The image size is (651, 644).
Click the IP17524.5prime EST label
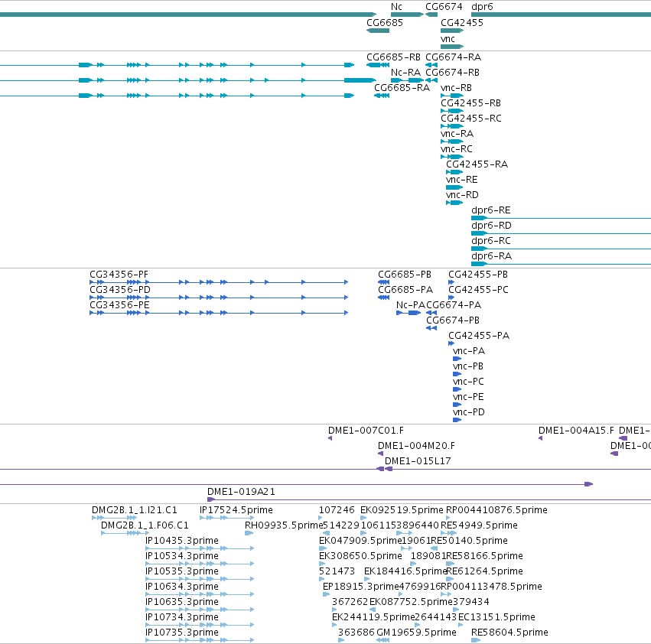click(236, 510)
